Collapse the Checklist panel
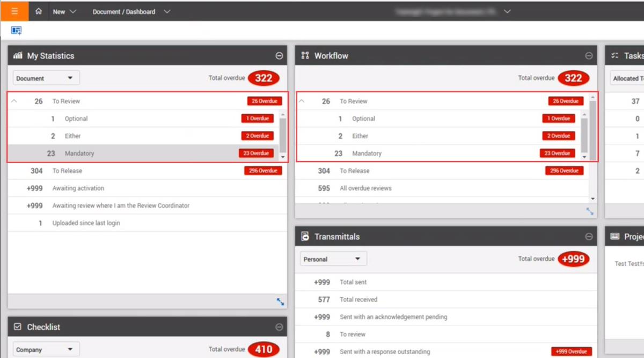 279,327
